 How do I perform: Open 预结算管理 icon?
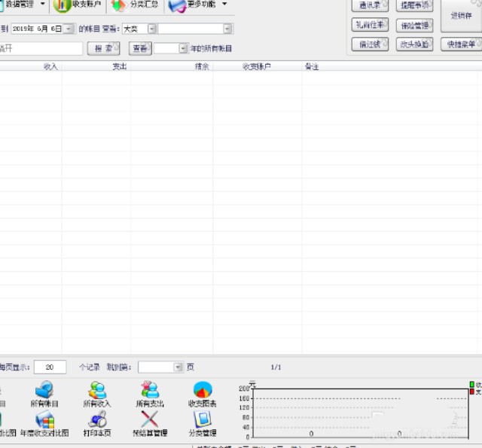pyautogui.click(x=149, y=423)
